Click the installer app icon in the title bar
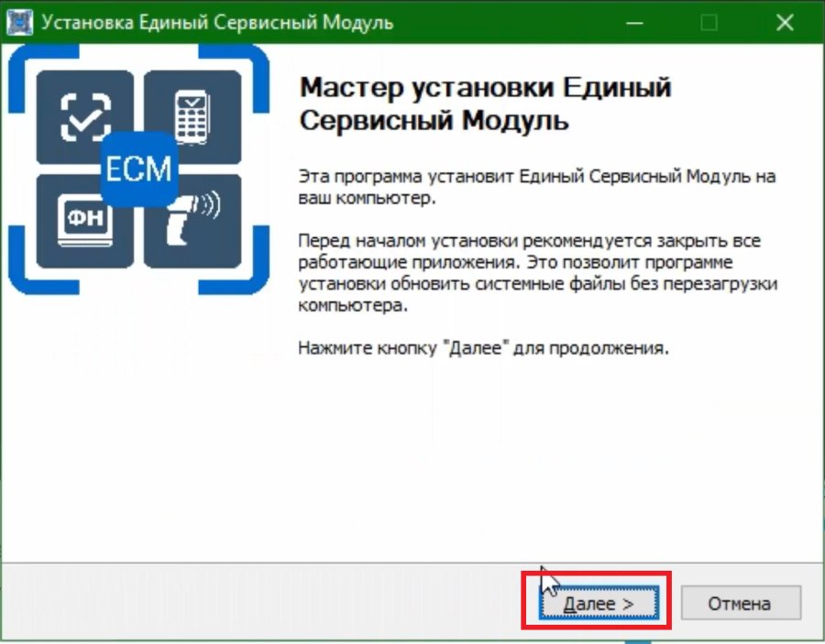The width and height of the screenshot is (825, 644). pyautogui.click(x=20, y=23)
